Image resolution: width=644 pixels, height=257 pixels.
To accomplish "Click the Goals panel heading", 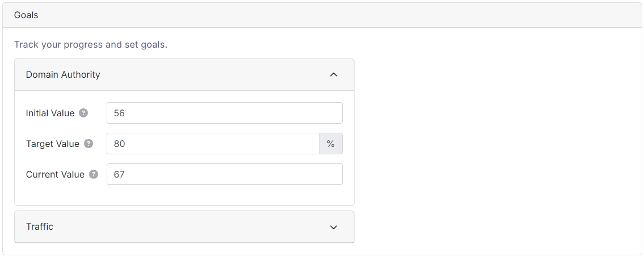I will tap(26, 15).
